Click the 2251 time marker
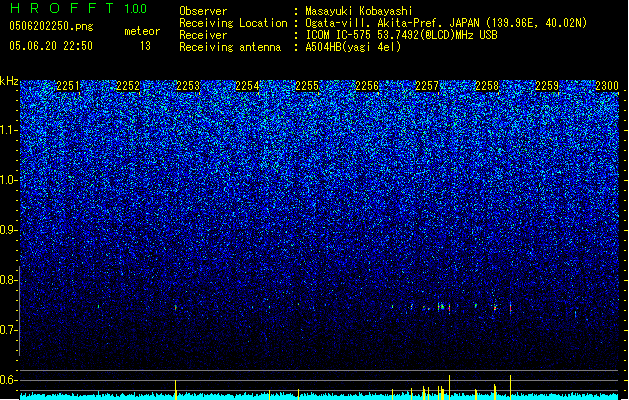 (68, 86)
